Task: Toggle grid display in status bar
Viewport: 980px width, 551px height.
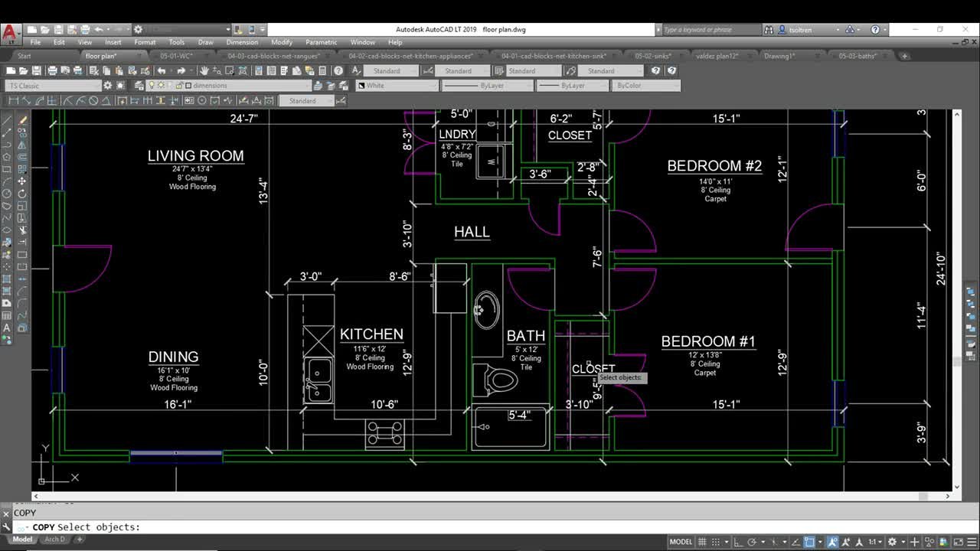Action: [x=702, y=542]
